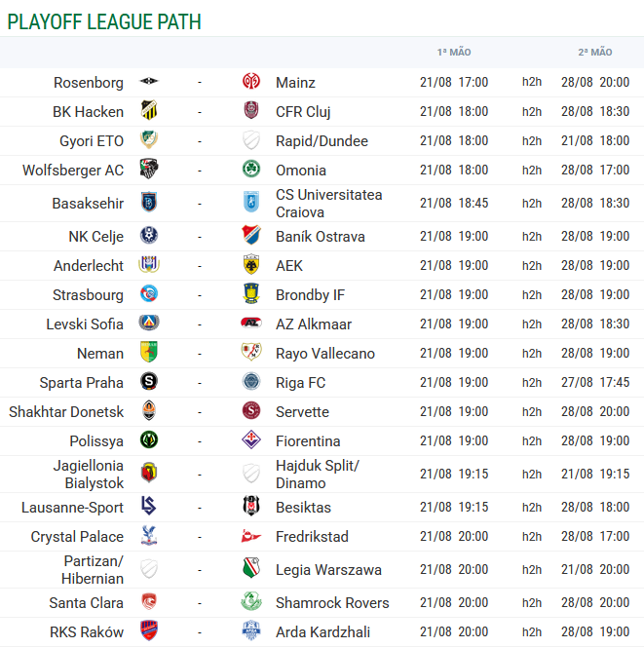Click the 2ª MÃO column header

(595, 52)
